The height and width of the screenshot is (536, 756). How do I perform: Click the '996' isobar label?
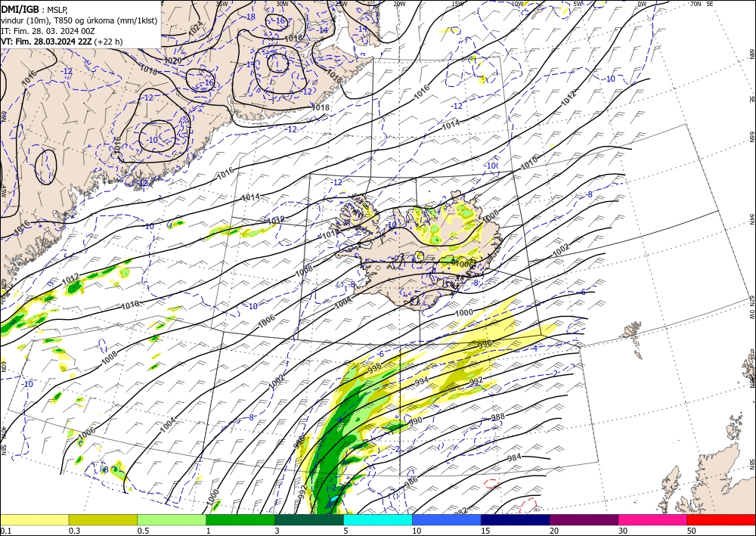coord(485,344)
